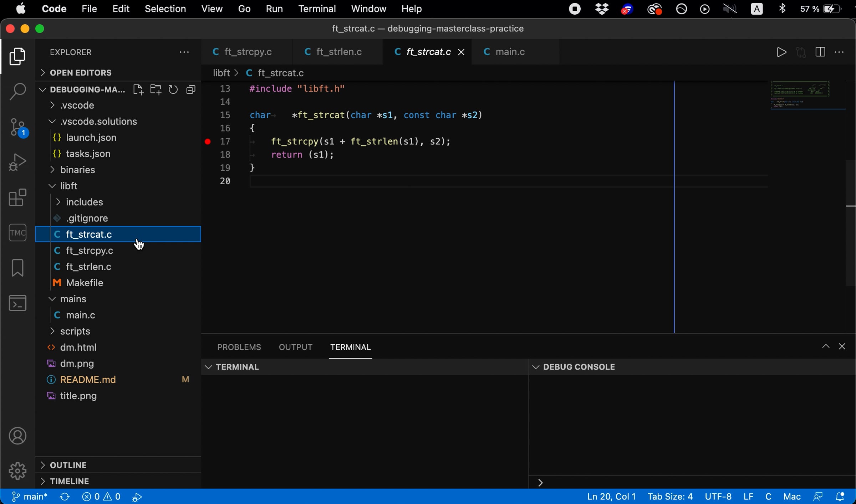Viewport: 856px width, 504px height.
Task: Switch to the main.c editor tab
Action: (x=510, y=52)
